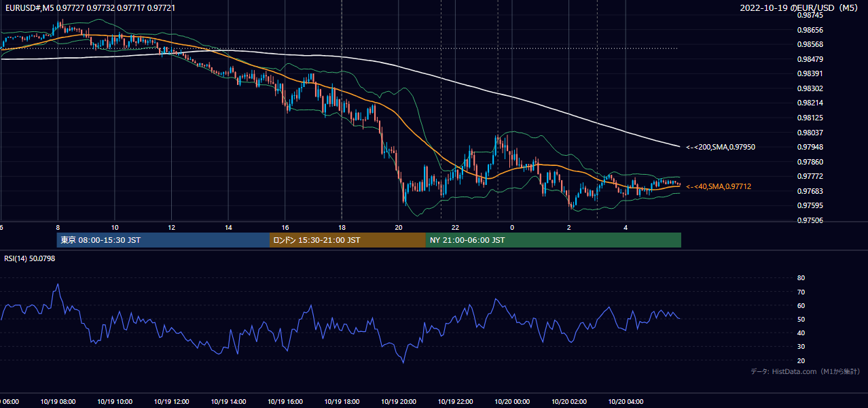Click price axis value 0.97506
The image size is (868, 408).
pos(810,220)
